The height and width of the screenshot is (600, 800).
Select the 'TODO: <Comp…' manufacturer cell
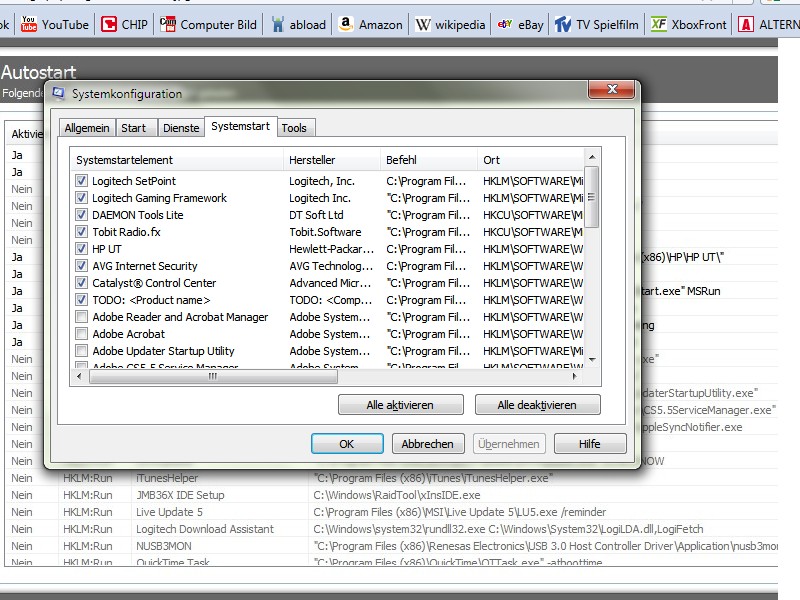point(331,299)
